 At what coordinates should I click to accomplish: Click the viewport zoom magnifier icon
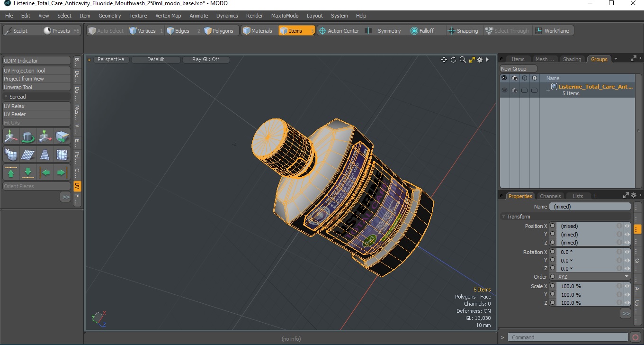tap(463, 60)
